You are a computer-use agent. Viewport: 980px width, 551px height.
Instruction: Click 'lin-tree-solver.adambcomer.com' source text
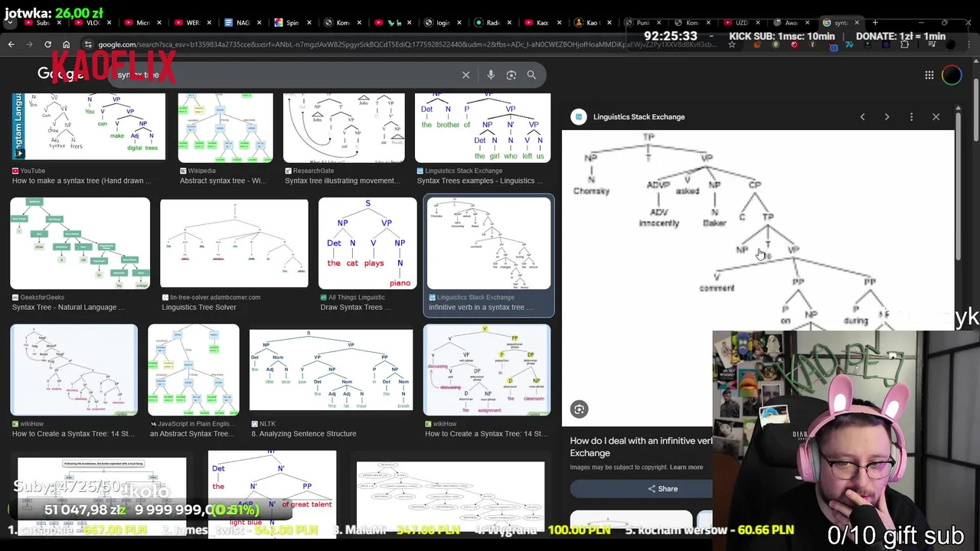(x=215, y=298)
